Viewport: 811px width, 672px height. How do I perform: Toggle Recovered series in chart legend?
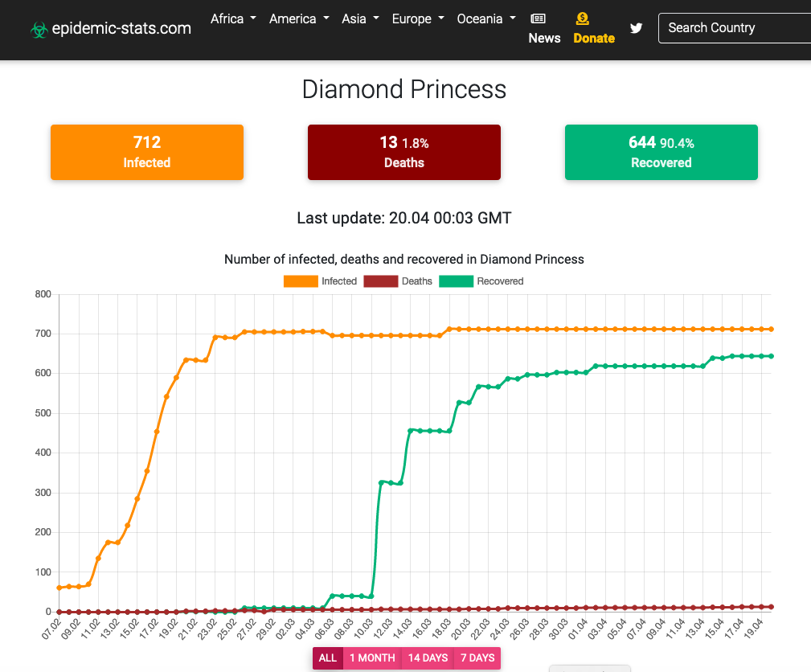(x=482, y=281)
